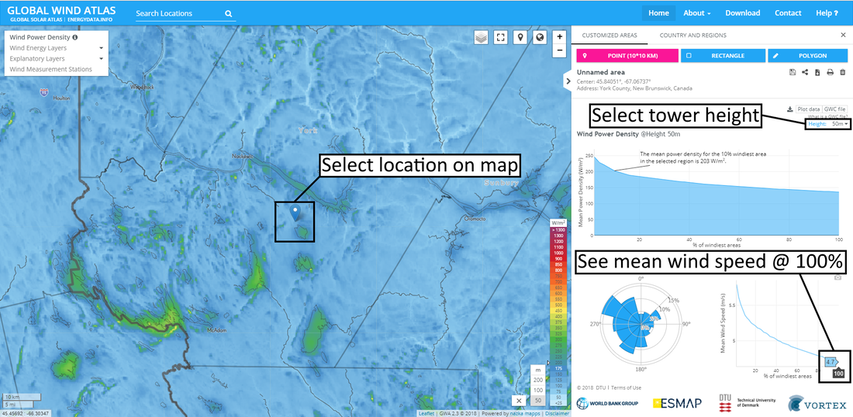This screenshot has width=853, height=417.
Task: Open the Terms of Use link
Action: (626, 388)
